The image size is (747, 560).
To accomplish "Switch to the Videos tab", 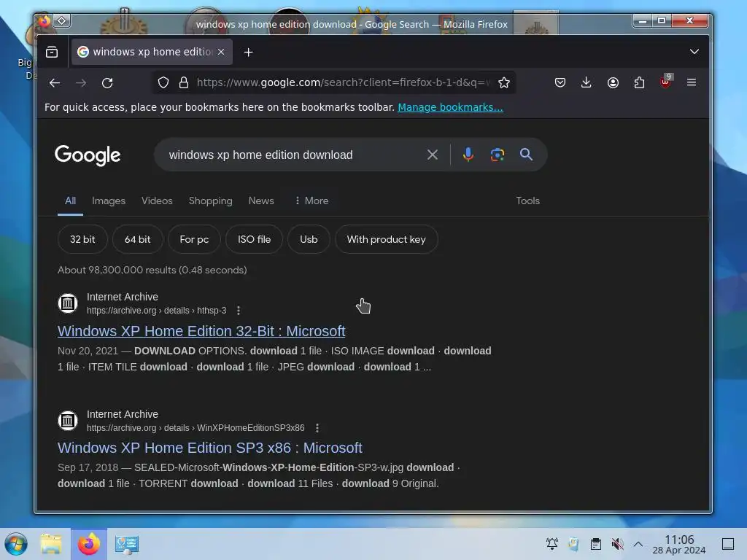I will tap(157, 201).
